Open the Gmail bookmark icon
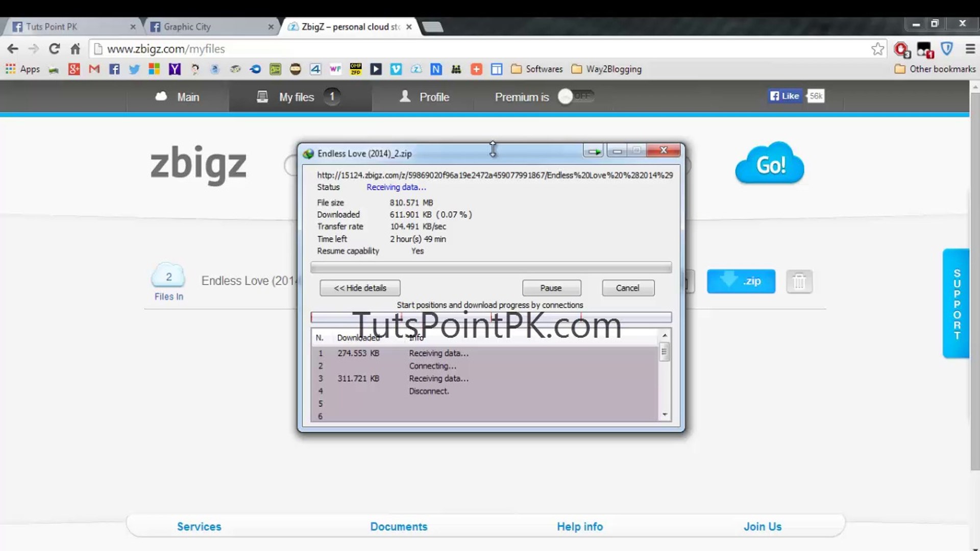980x551 pixels. (94, 69)
